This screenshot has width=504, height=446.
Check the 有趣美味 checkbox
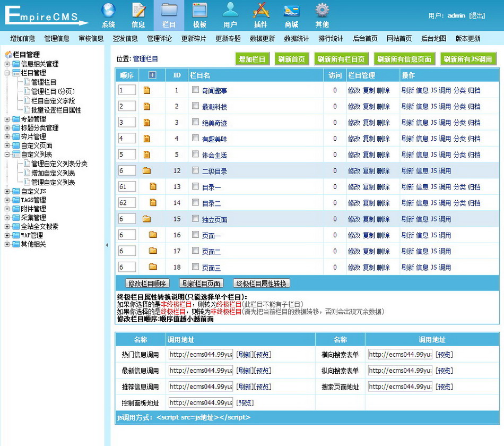pyautogui.click(x=195, y=138)
